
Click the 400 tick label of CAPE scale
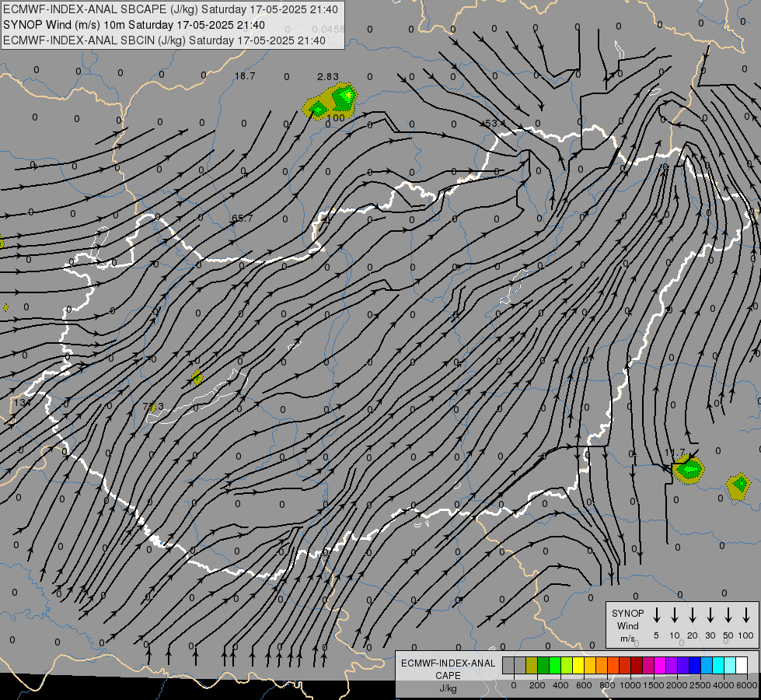[x=560, y=685]
